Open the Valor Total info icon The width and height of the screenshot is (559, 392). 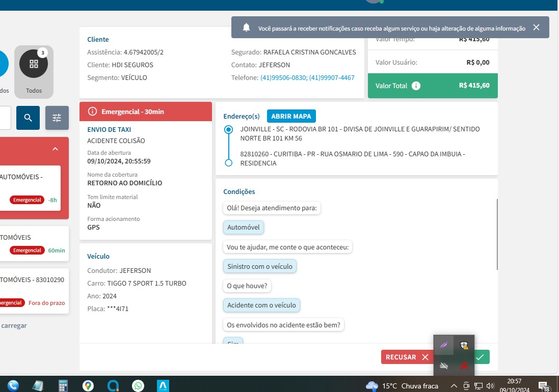pos(416,86)
